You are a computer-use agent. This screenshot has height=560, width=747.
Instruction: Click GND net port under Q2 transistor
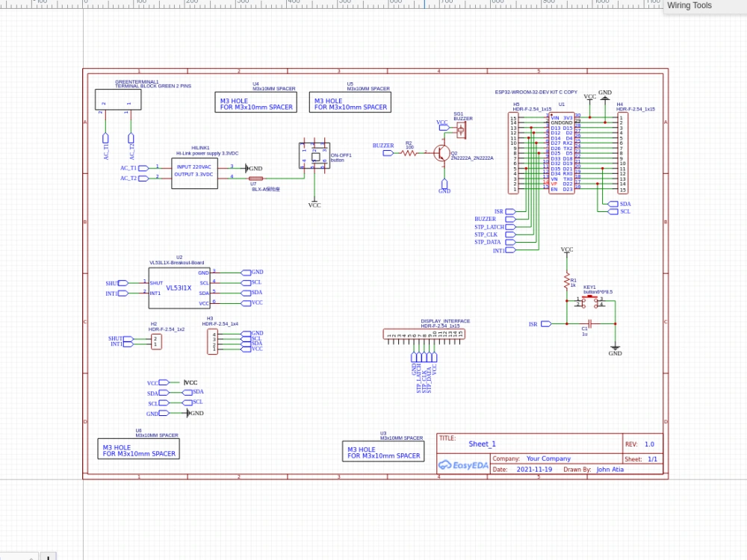[444, 184]
